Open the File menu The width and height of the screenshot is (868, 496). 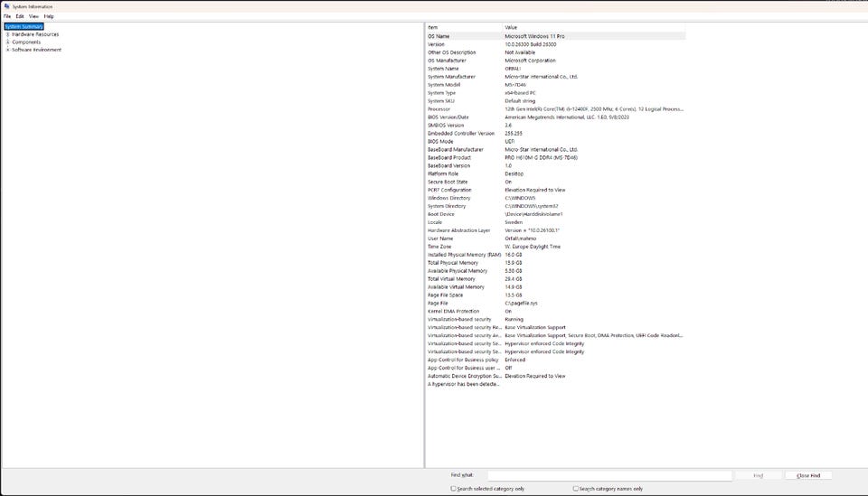click(7, 16)
